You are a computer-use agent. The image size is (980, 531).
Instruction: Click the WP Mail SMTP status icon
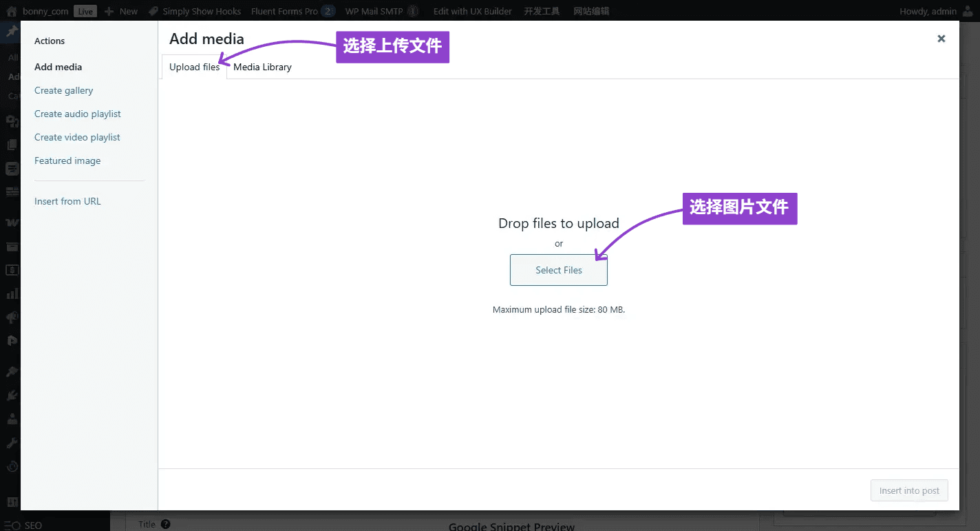click(x=413, y=11)
